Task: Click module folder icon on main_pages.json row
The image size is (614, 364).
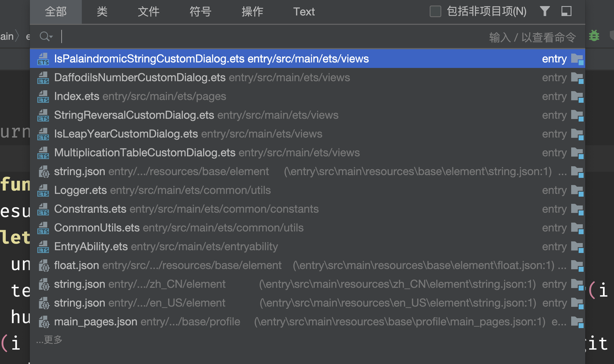Action: (577, 322)
